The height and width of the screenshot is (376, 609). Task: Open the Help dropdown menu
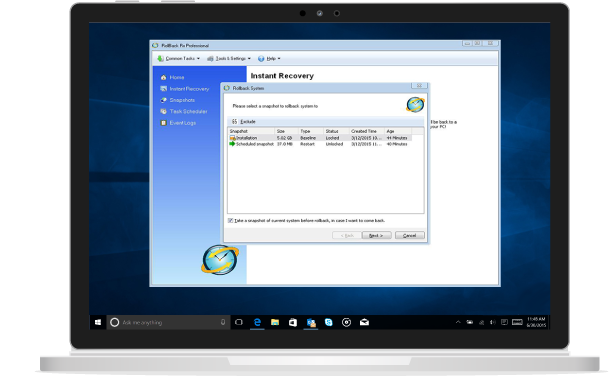pos(269,58)
